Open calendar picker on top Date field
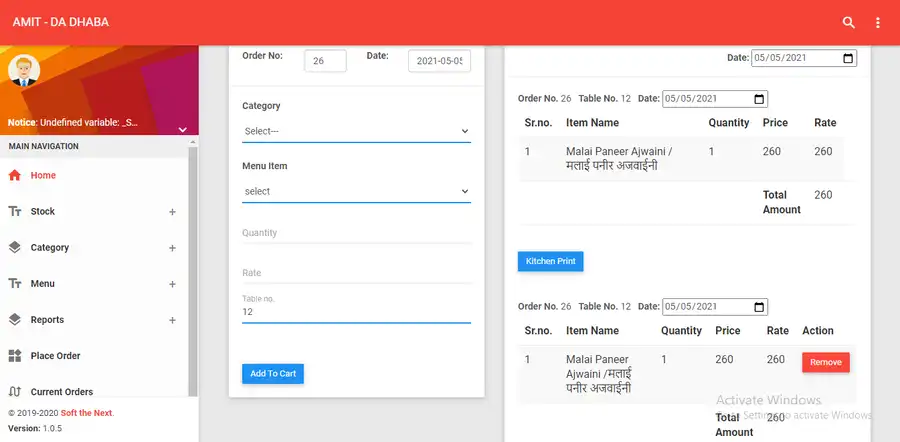900x442 pixels. pos(849,58)
